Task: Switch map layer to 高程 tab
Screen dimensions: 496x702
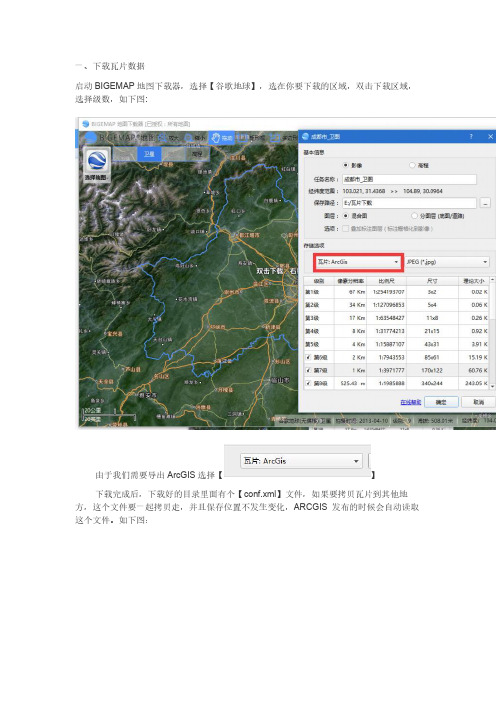Action: click(x=197, y=154)
